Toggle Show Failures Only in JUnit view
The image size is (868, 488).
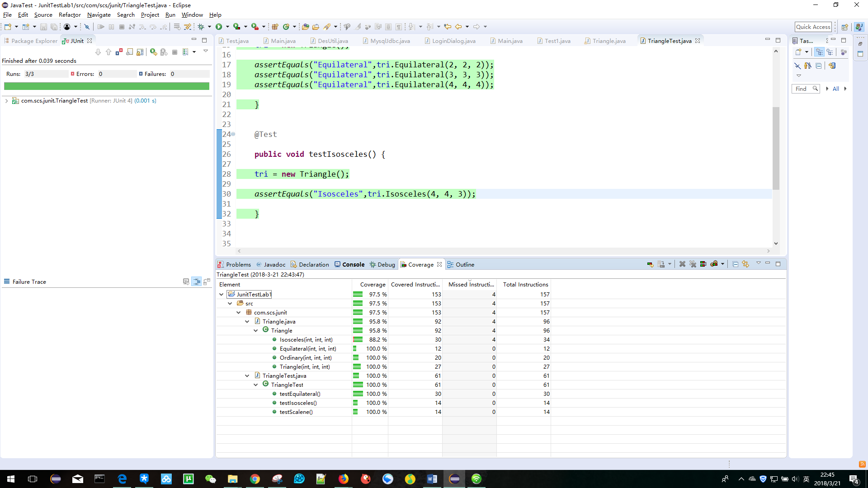click(119, 52)
